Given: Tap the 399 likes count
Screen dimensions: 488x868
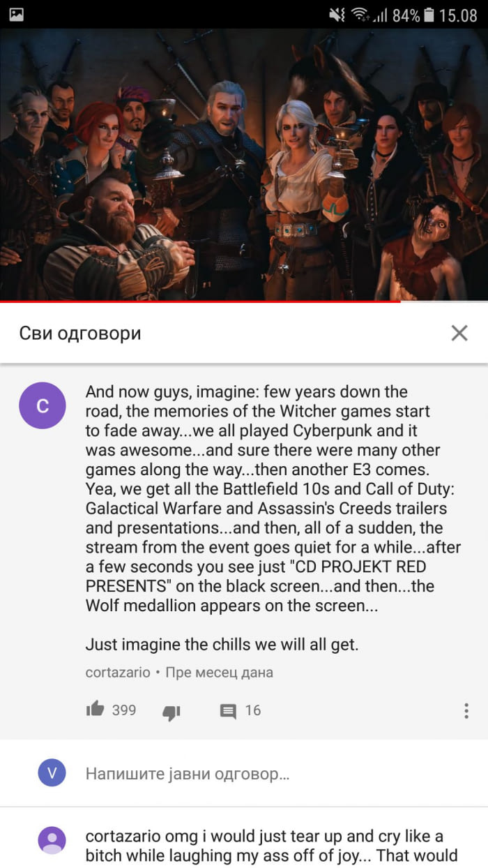Looking at the screenshot, I should [124, 710].
